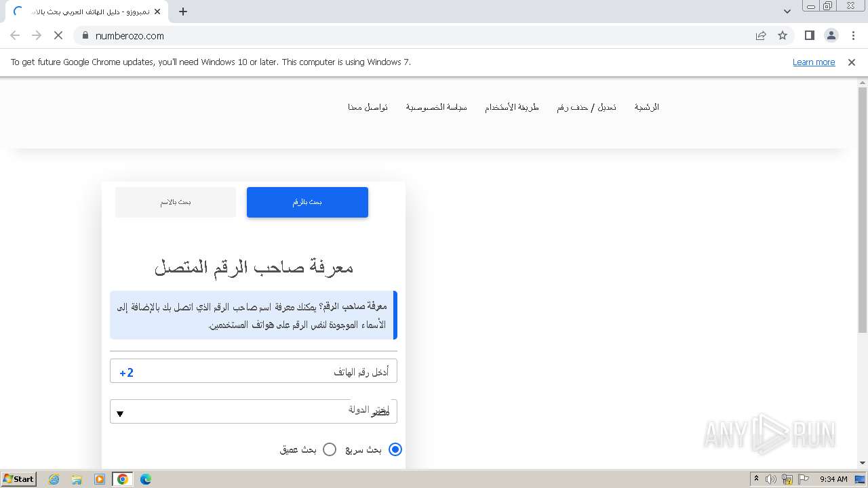Open the الرئيسية home menu link
The width and height of the screenshot is (868, 488).
click(x=646, y=107)
